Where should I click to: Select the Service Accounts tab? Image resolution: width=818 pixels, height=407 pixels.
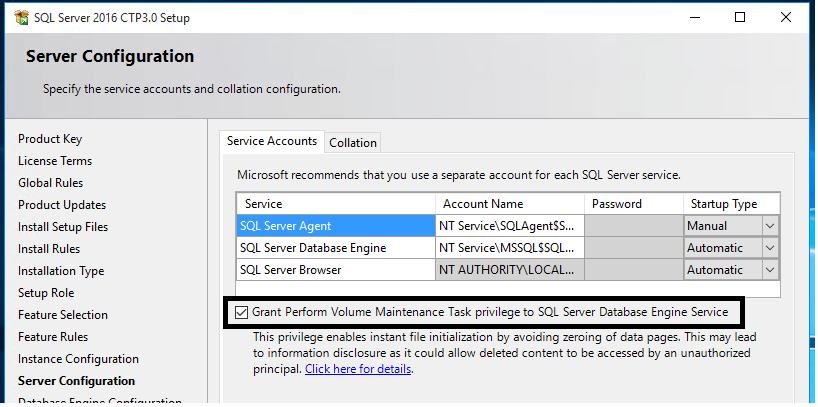(x=272, y=142)
